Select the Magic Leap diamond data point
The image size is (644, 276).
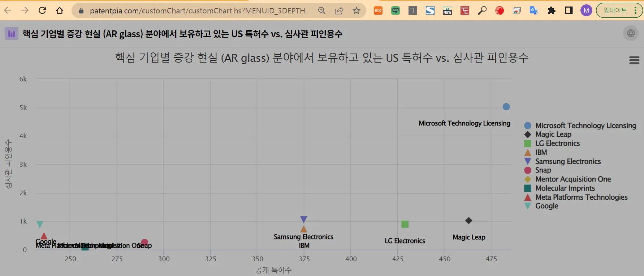[x=468, y=221]
